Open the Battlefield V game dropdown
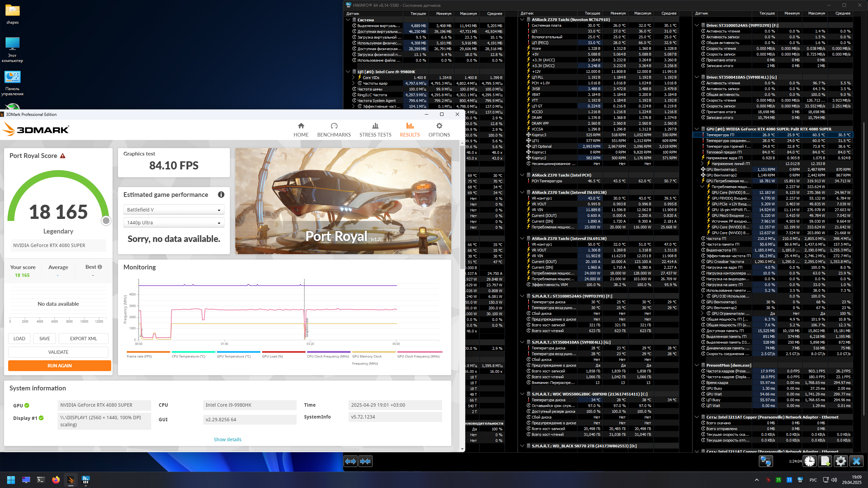The height and width of the screenshot is (488, 868). point(174,210)
